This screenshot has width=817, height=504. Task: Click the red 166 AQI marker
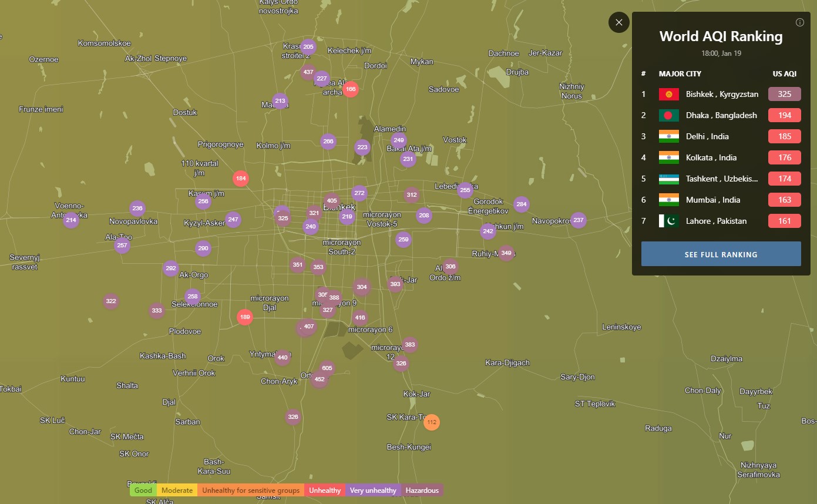coord(351,89)
